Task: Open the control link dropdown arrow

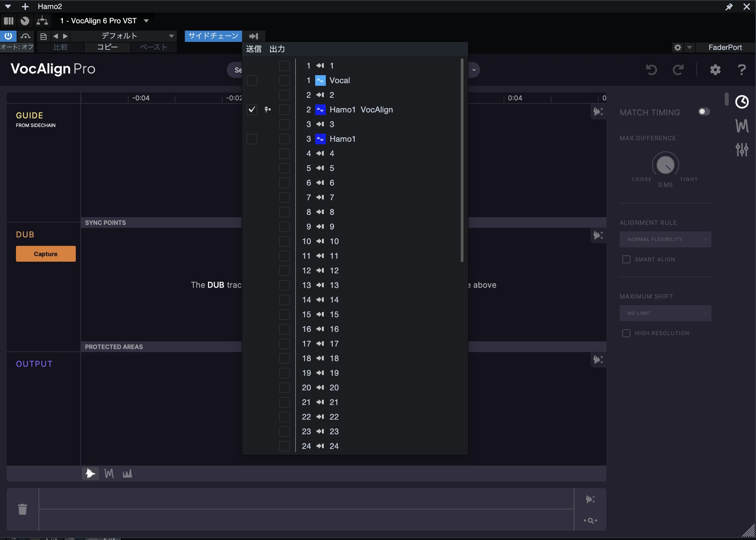Action: pos(690,48)
